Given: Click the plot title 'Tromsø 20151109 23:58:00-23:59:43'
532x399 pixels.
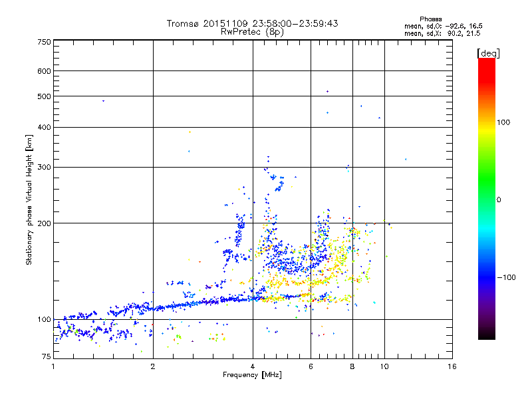Looking at the screenshot, I should [252, 23].
